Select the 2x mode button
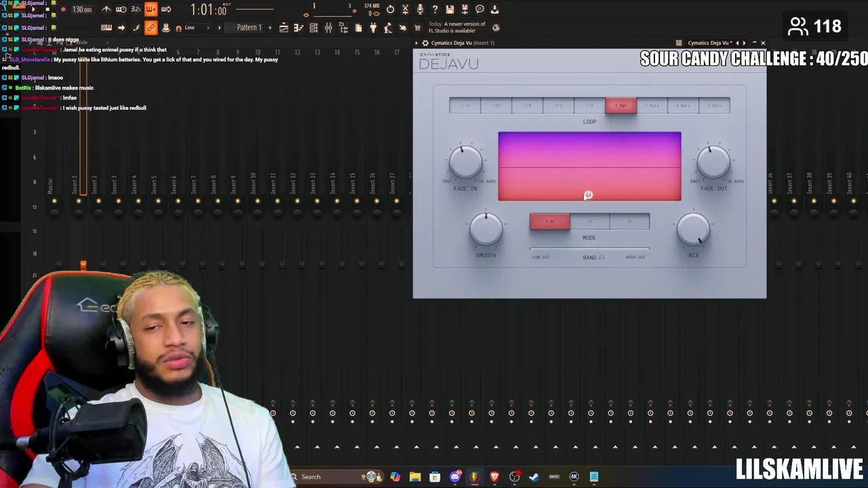Screen dimensions: 868x488 click(x=589, y=222)
